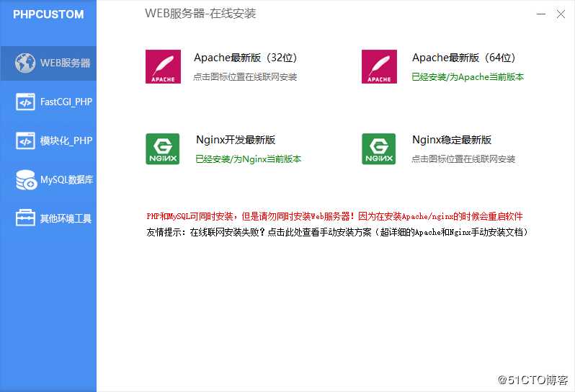Click the Nginx稳定最新版 title
This screenshot has height=392, width=575.
(x=452, y=140)
